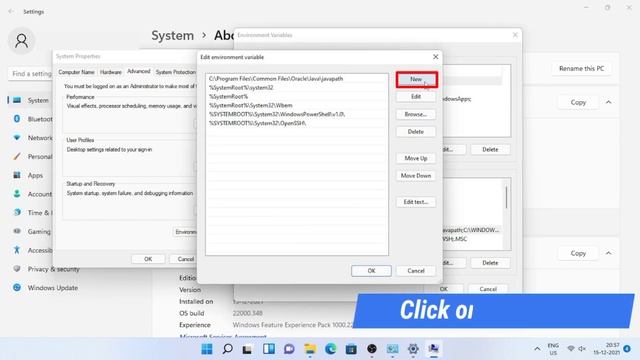Image resolution: width=640 pixels, height=360 pixels.
Task: Open taskbar Search
Action: tap(227, 349)
